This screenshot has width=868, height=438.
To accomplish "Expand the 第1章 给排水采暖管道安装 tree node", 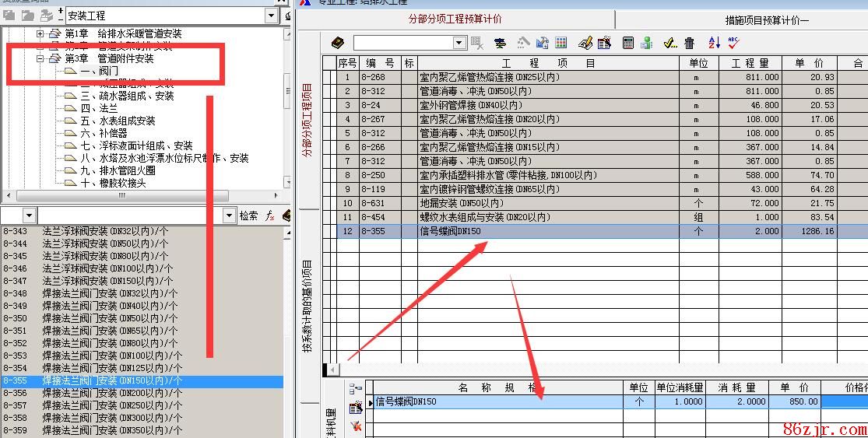I will [x=40, y=34].
